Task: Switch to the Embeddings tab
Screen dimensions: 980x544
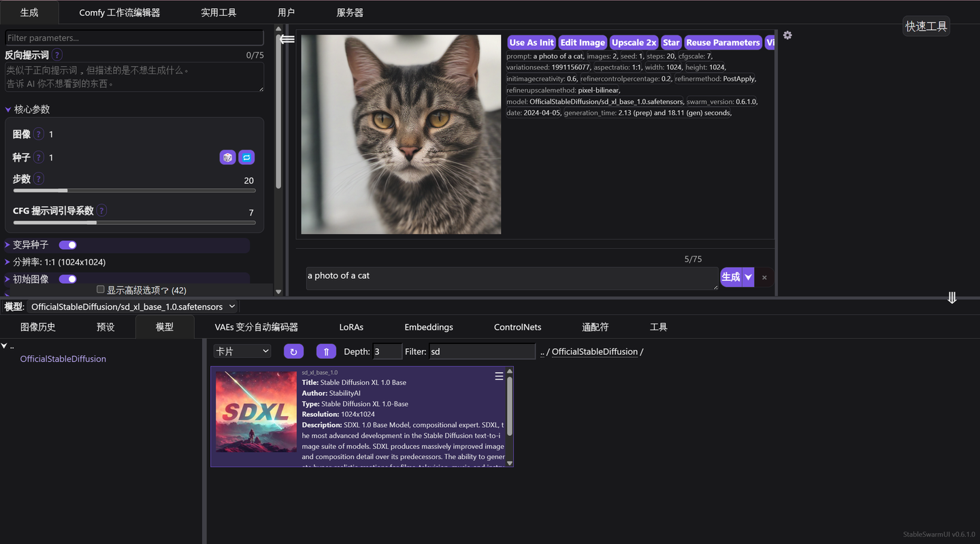Action: (x=429, y=327)
